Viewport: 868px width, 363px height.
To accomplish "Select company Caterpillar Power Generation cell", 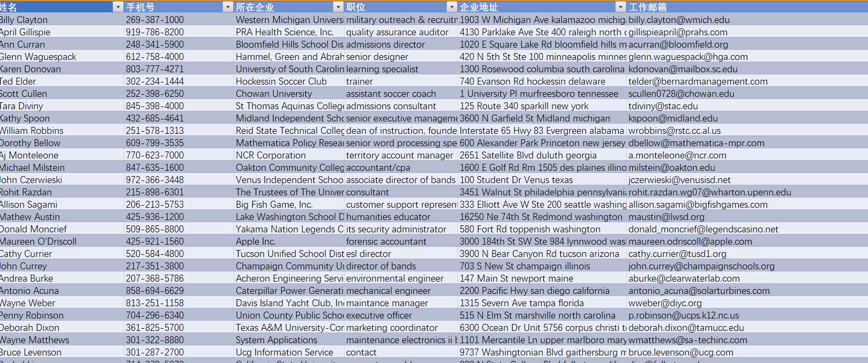I will coord(289,291).
